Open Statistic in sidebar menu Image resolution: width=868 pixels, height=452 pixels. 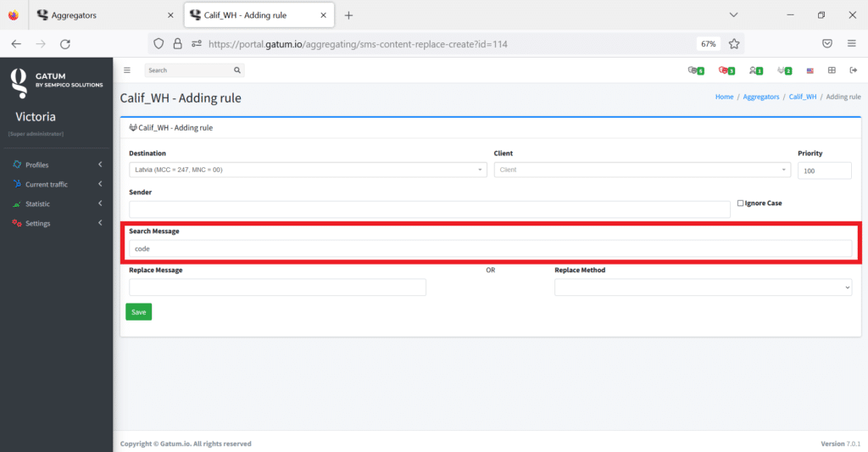coord(37,204)
